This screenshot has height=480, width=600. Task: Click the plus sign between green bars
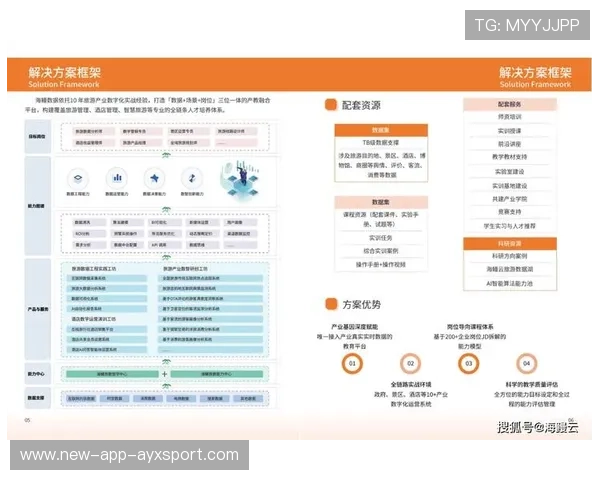coord(165,374)
